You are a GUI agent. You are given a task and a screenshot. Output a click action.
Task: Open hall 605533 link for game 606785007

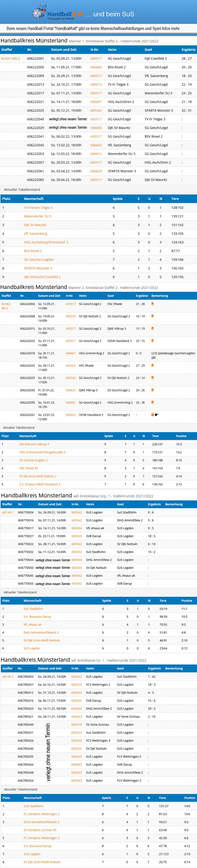[x=77, y=685]
